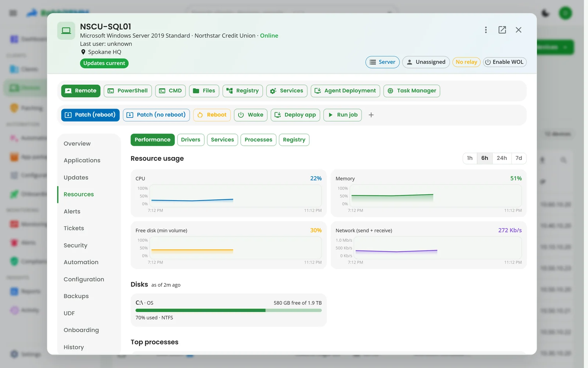Open Task Manager tool

(412, 91)
